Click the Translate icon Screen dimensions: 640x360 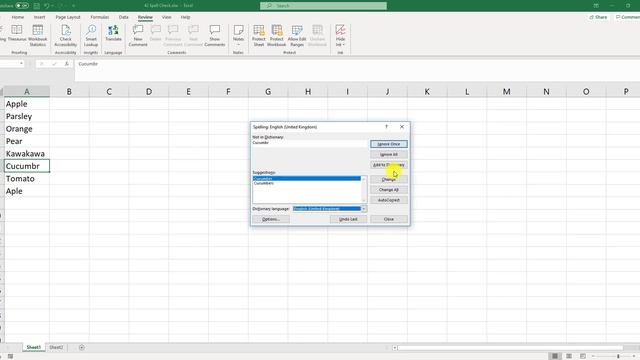coord(113,30)
